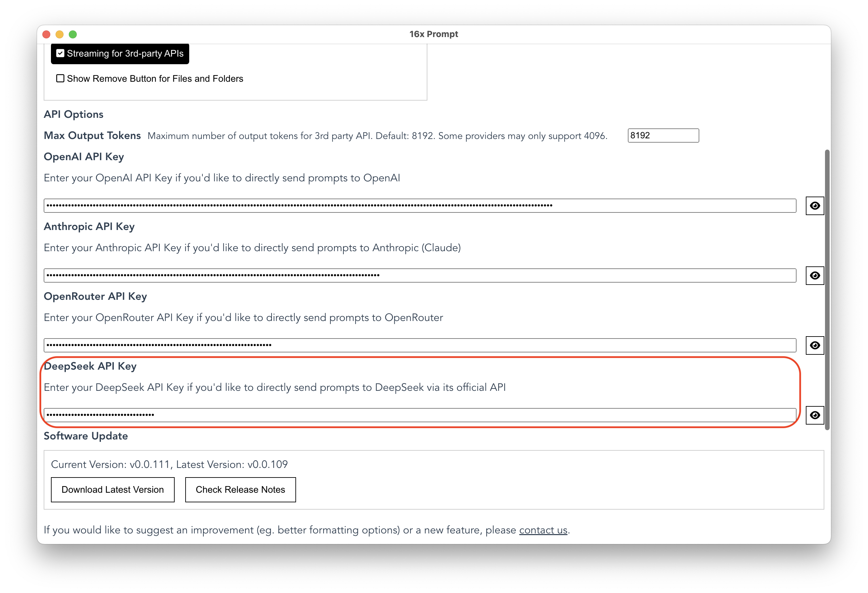Focus the OpenAI API Key password field
The width and height of the screenshot is (868, 593).
pyautogui.click(x=419, y=205)
